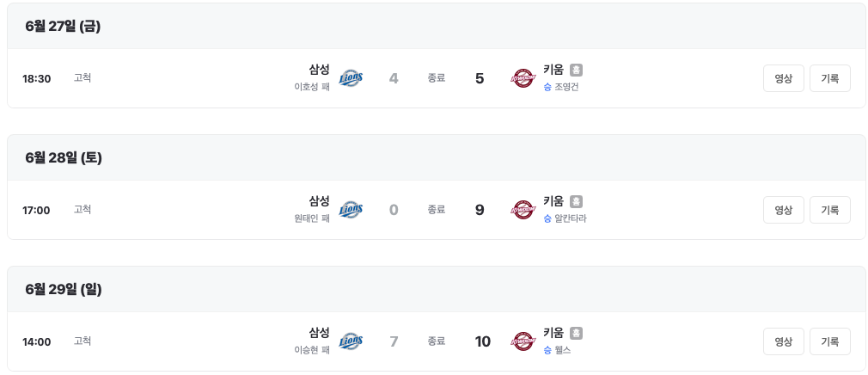Click Samsung Lions logo in June 29 game
868x375 pixels.
(351, 341)
